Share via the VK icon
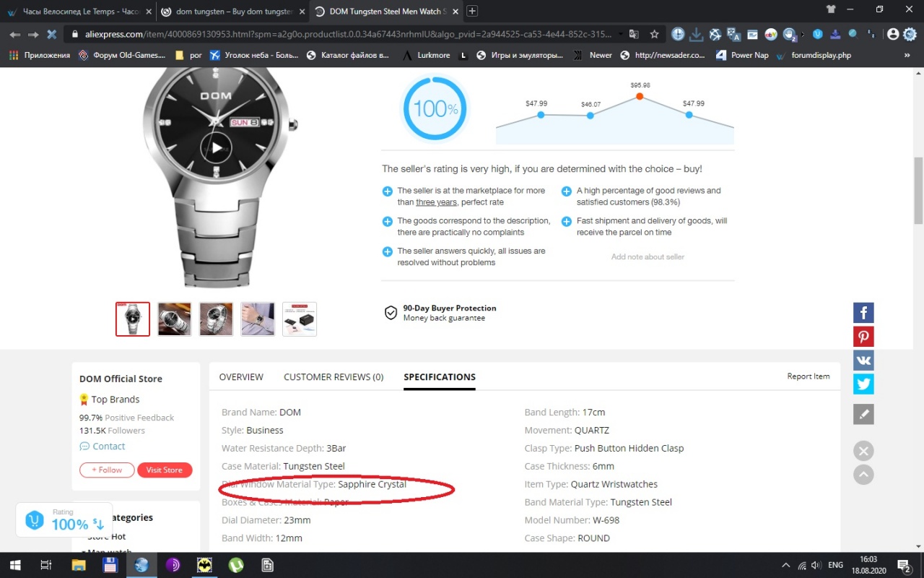 pos(863,361)
